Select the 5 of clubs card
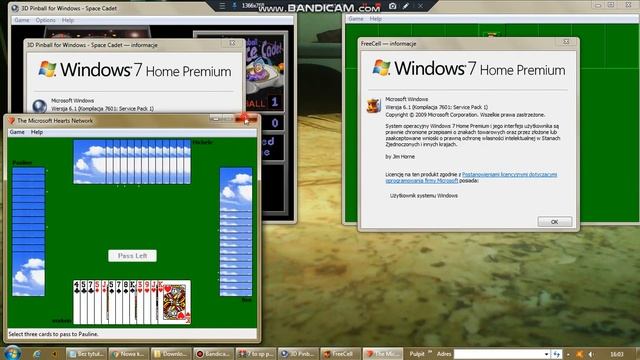 (84, 302)
